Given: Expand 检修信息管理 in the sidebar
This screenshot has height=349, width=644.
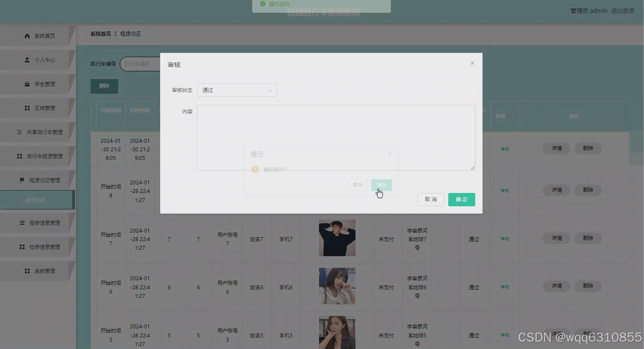Looking at the screenshot, I should click(38, 247).
